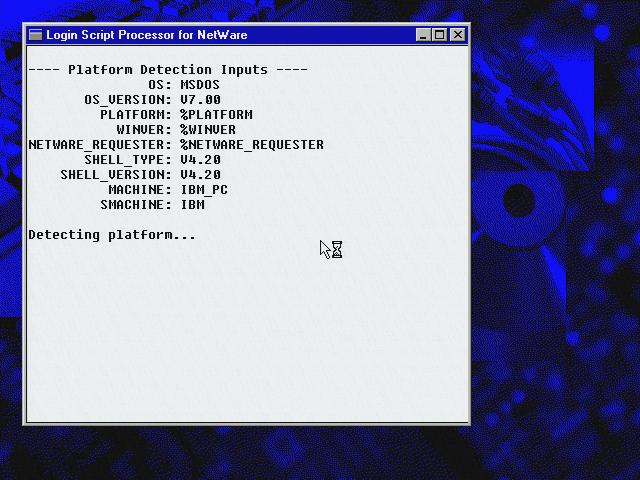Click the SHELL_VERSION: V4.20 line
The width and height of the screenshot is (640, 480).
[141, 175]
